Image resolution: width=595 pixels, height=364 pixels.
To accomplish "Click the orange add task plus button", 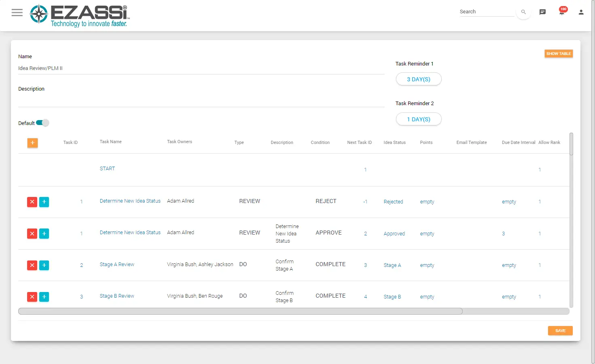I will tap(32, 143).
